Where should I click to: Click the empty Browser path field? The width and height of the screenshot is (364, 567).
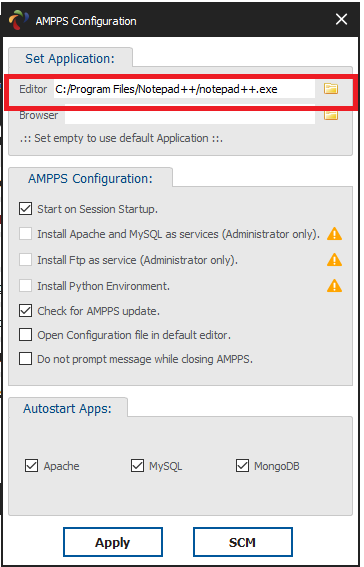[x=190, y=115]
